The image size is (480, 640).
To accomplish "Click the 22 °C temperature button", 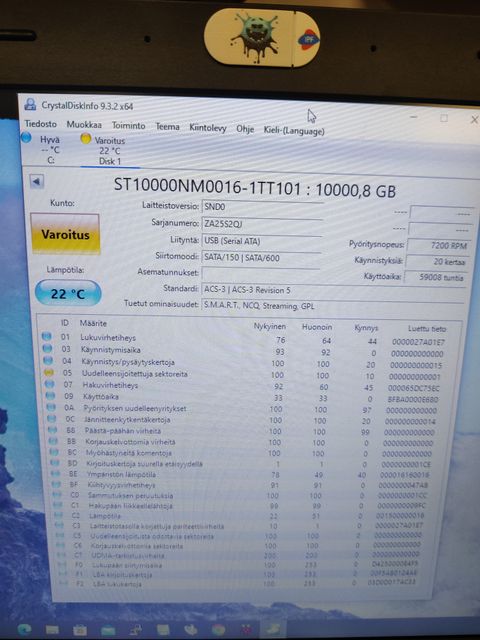I will (68, 293).
